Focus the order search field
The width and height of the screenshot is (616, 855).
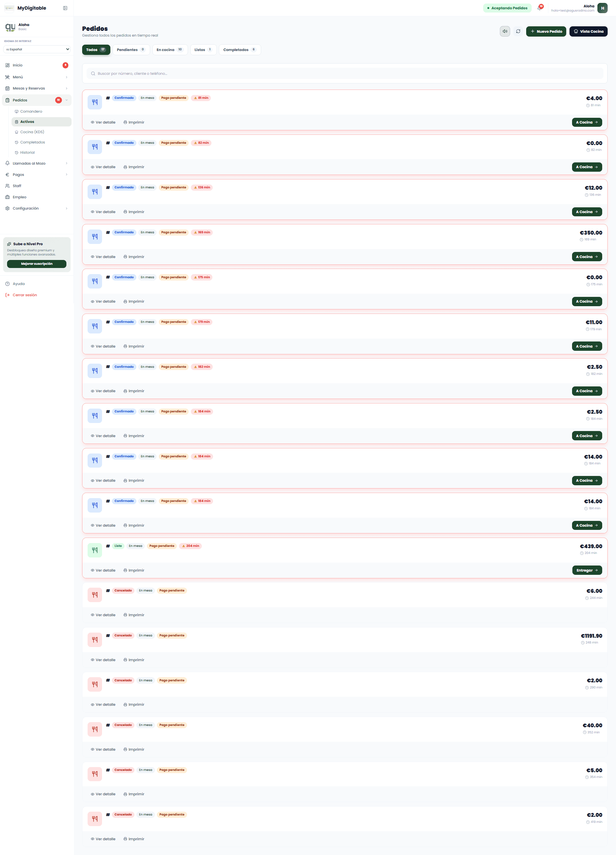[345, 73]
